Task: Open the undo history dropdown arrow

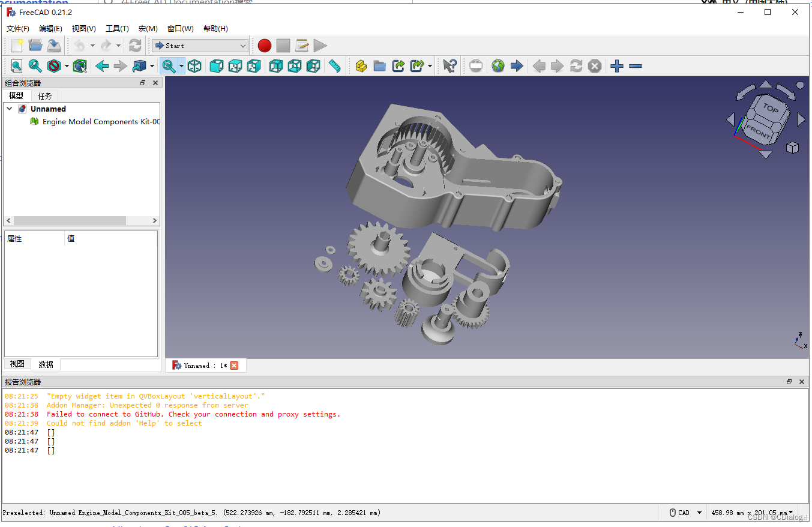Action: [92, 46]
